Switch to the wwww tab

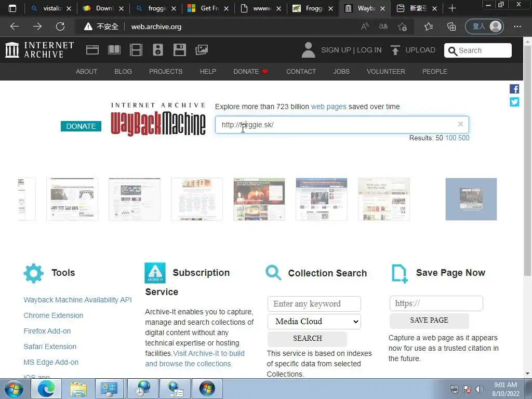click(261, 8)
